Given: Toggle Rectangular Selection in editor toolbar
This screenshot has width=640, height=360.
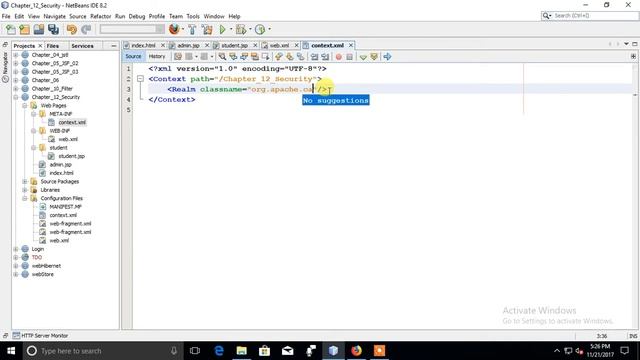Looking at the screenshot, I should click(x=266, y=57).
